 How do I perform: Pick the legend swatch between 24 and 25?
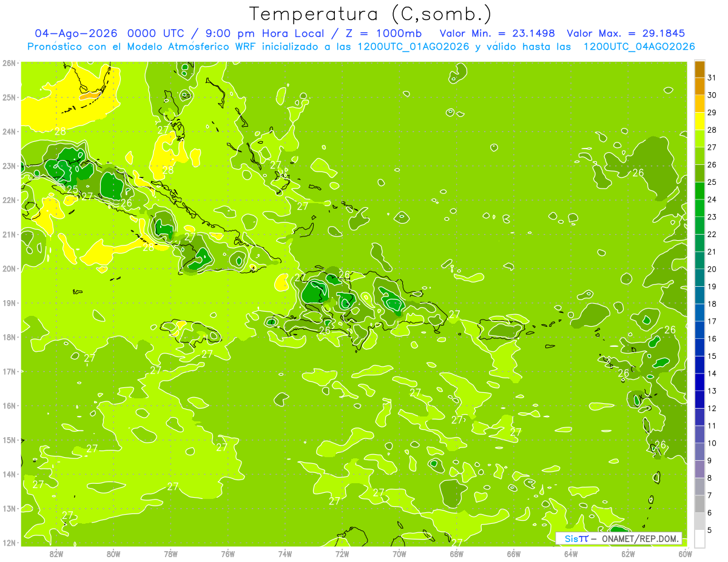(x=699, y=190)
